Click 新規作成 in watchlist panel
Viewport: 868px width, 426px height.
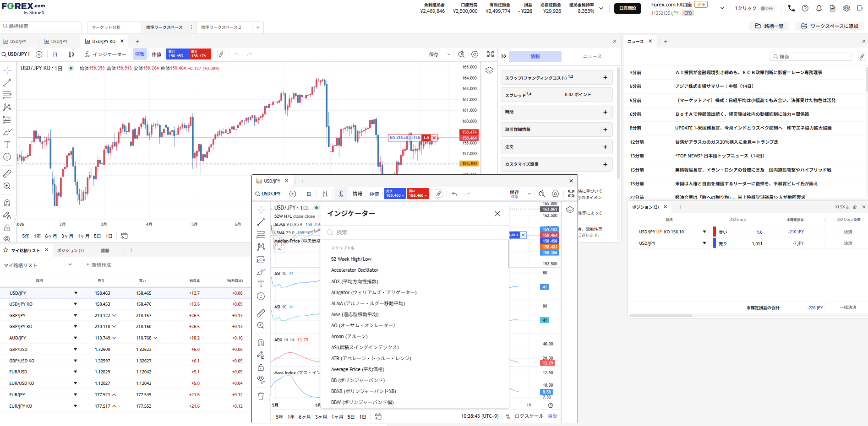tap(98, 265)
